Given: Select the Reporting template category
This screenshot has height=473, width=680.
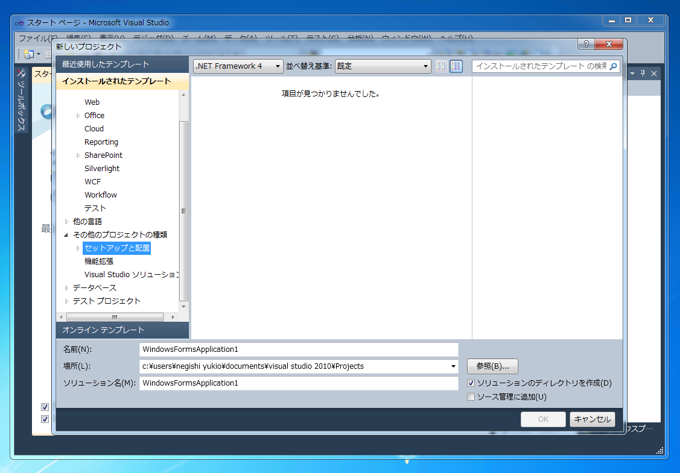Looking at the screenshot, I should tap(101, 142).
